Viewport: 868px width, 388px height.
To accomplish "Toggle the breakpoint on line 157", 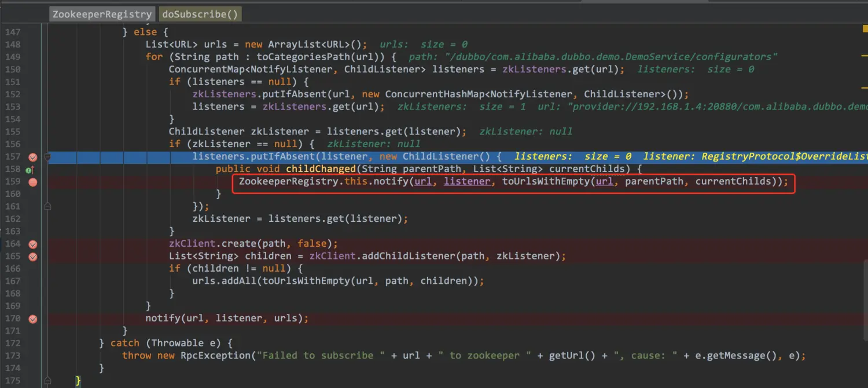I will pyautogui.click(x=33, y=157).
